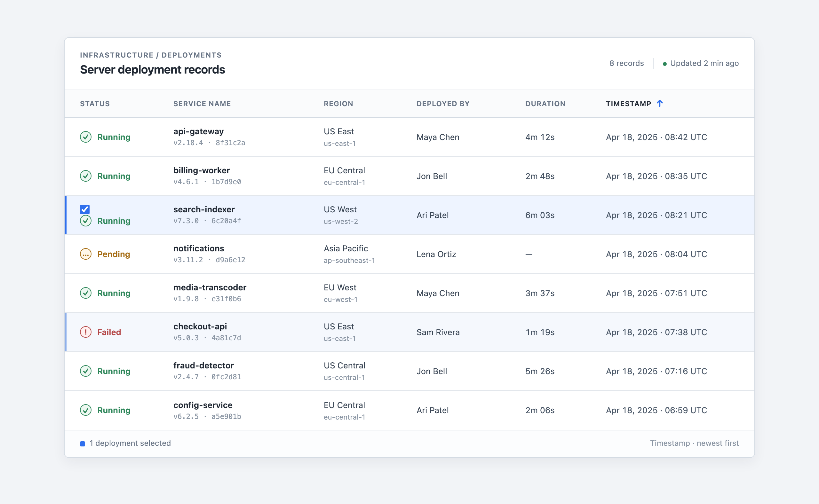
Task: Sort by the Duration column header
Action: coord(545,104)
